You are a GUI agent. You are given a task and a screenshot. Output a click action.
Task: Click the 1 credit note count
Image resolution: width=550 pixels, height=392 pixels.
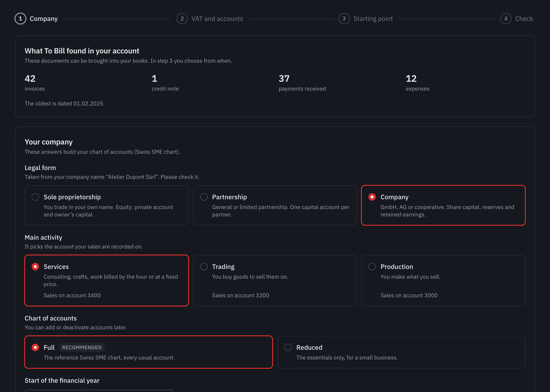pos(154,78)
